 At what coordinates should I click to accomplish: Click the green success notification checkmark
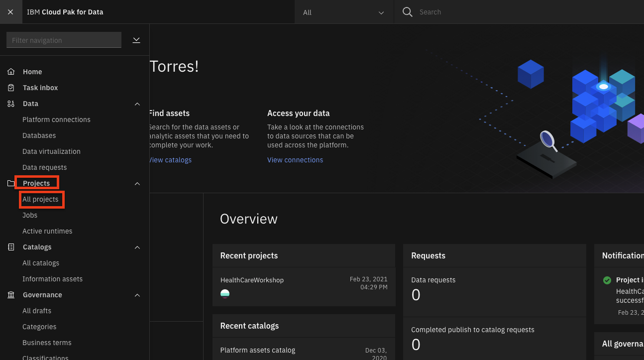point(607,280)
